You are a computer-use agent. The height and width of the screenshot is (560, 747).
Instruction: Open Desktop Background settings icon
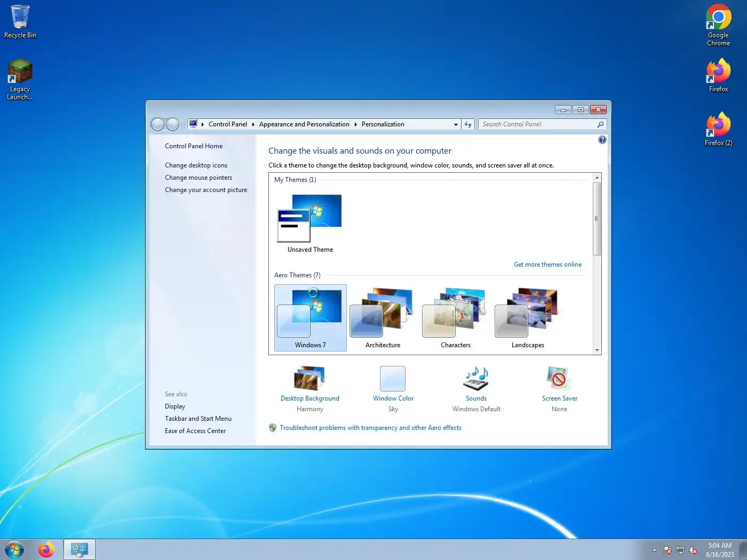(309, 378)
